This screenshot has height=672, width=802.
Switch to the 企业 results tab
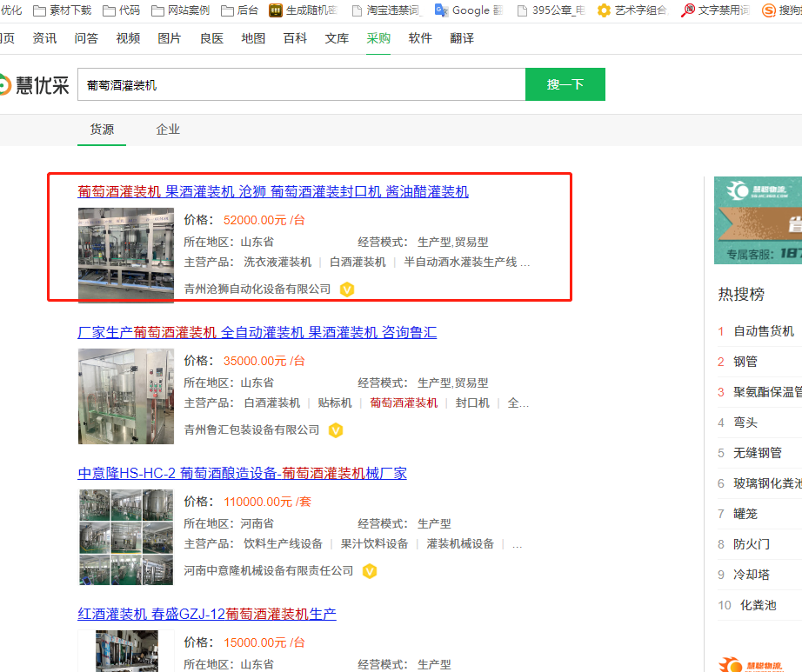coord(168,130)
